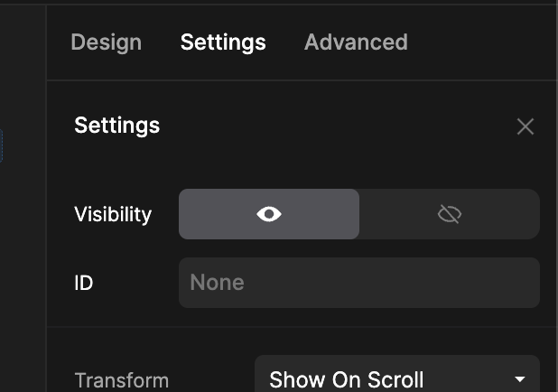The height and width of the screenshot is (392, 558).
Task: Dismiss the panel via the X icon
Action: pos(525,126)
